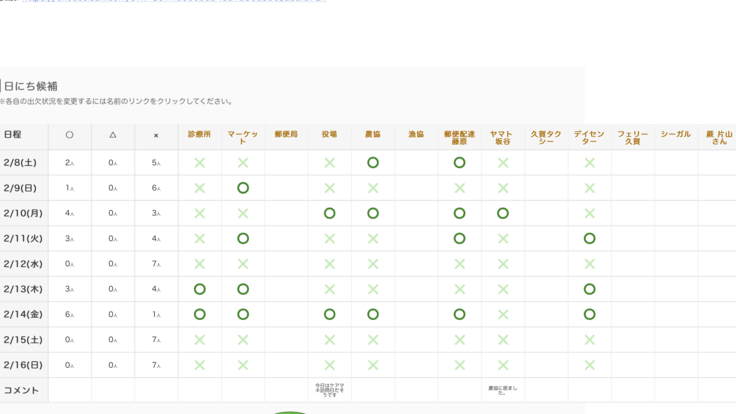Click ヤマト板谷 X mark on 2/15(土)

pyautogui.click(x=503, y=340)
